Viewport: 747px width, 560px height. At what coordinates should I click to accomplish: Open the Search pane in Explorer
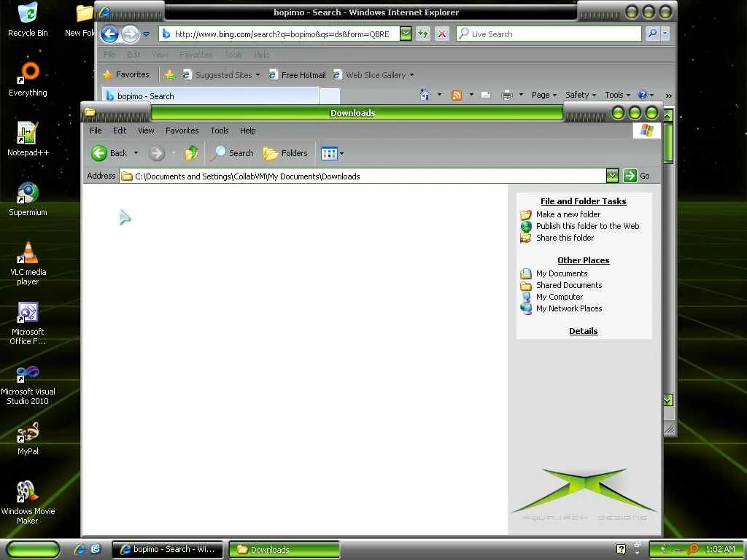tap(232, 153)
